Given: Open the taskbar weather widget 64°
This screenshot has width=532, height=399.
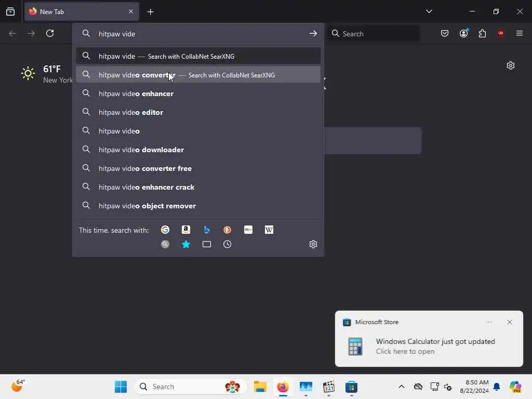Looking at the screenshot, I should [18, 386].
